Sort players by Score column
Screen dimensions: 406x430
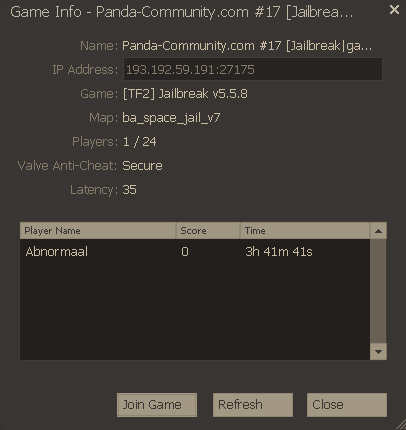coord(208,231)
